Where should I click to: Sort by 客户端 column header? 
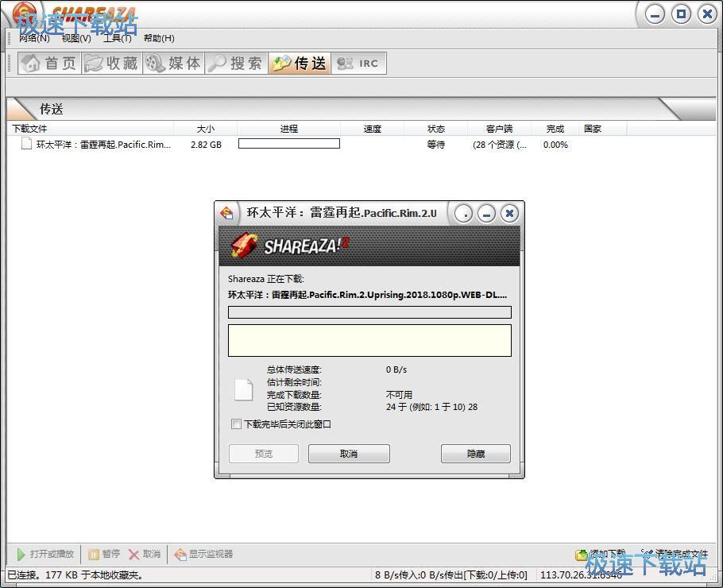[500, 129]
